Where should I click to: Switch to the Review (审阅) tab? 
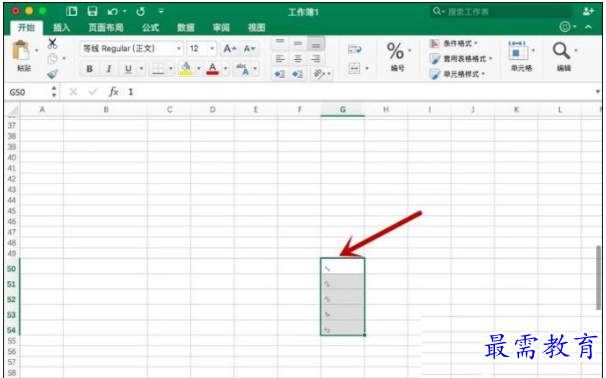point(221,27)
